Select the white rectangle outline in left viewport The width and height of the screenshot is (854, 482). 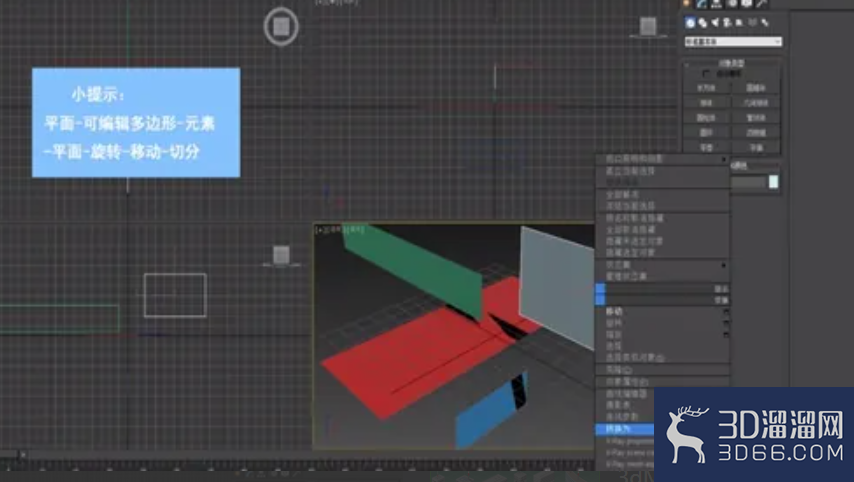coord(175,295)
